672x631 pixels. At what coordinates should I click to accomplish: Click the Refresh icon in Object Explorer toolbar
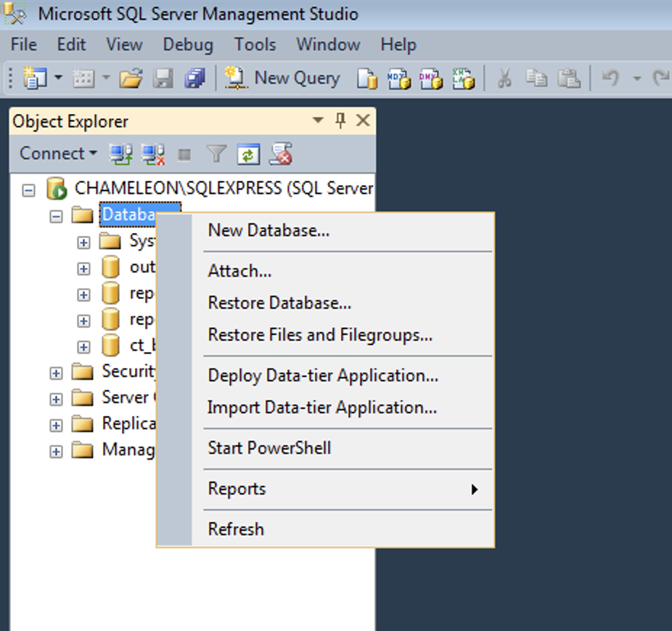(x=249, y=154)
